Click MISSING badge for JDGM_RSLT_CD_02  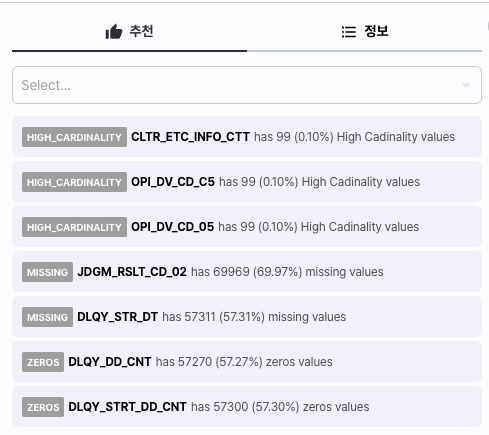pyautogui.click(x=47, y=272)
